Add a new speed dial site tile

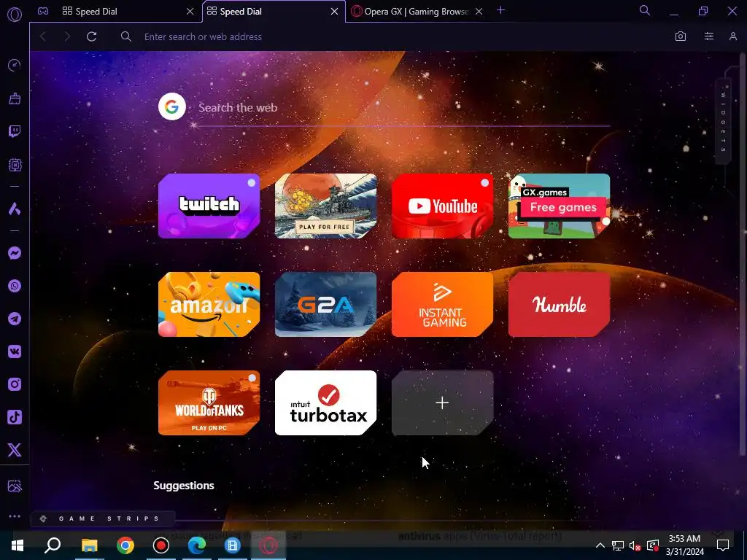443,402
